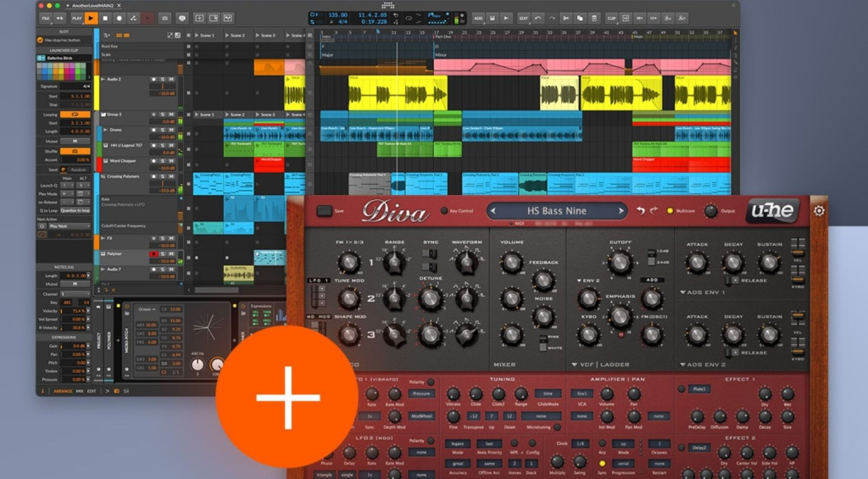
Task: Open the FILE menu
Action: tap(46, 19)
